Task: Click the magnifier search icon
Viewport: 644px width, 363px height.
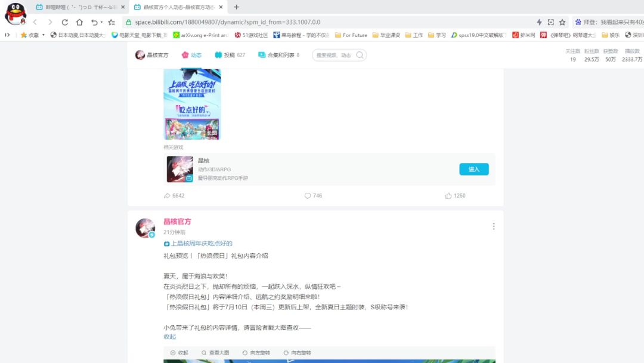Action: [x=360, y=55]
